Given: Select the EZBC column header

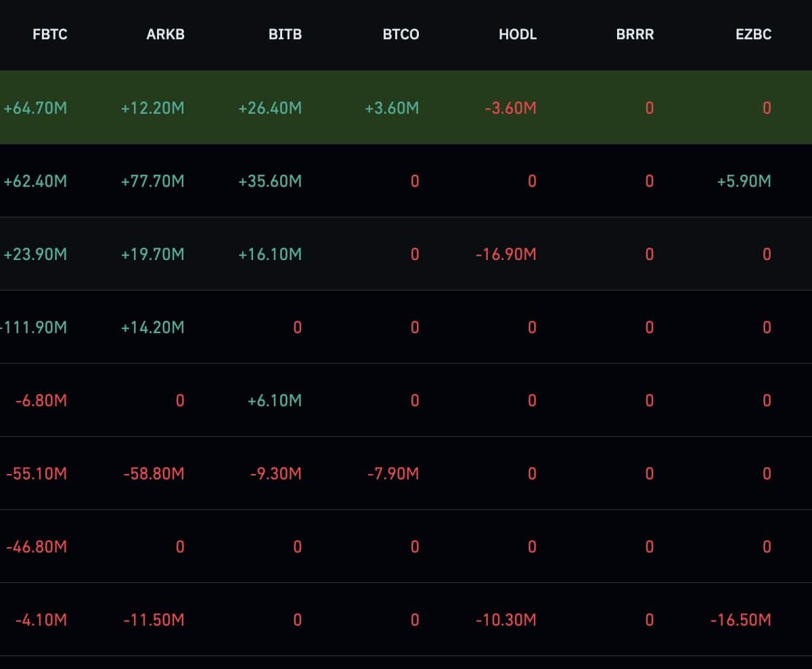Looking at the screenshot, I should 753,35.
